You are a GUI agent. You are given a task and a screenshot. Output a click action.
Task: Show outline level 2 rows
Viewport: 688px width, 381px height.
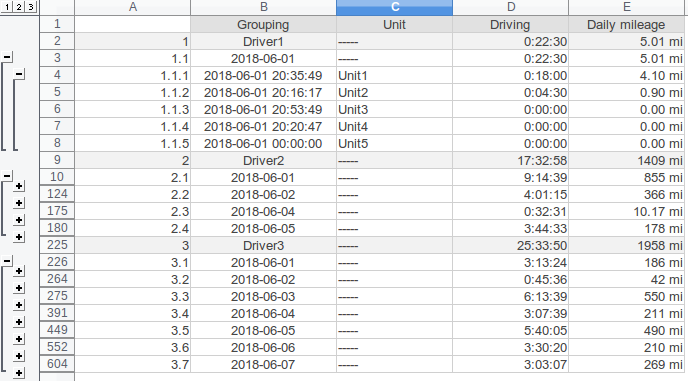[19, 7]
